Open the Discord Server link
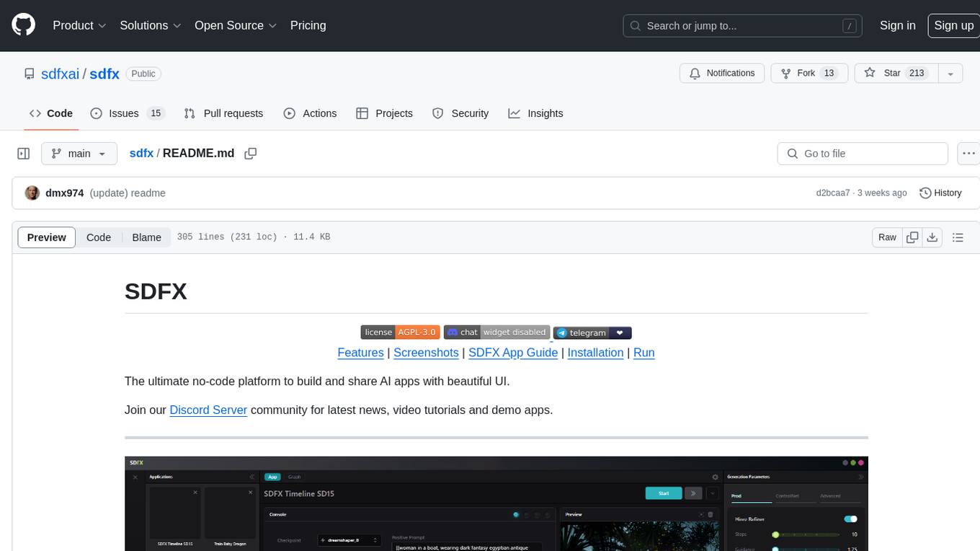Image resolution: width=980 pixels, height=551 pixels. (x=208, y=410)
